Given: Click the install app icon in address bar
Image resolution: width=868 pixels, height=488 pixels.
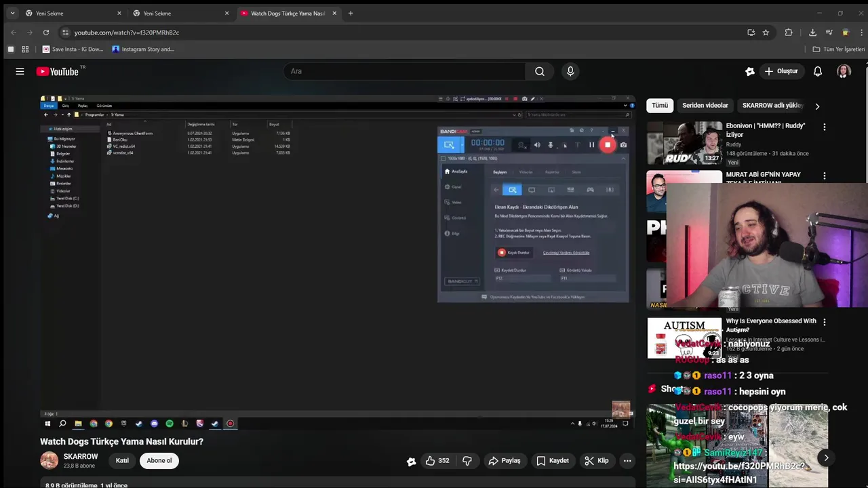Looking at the screenshot, I should (751, 33).
